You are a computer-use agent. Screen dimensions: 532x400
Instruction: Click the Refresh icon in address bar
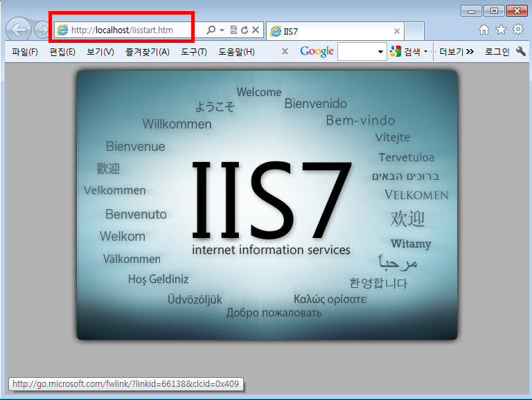[x=245, y=30]
